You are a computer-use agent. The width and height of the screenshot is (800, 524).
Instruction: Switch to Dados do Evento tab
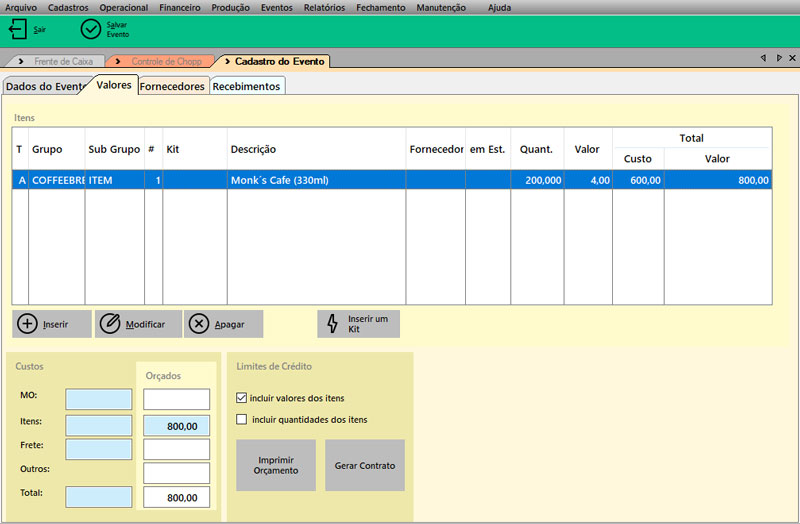tap(45, 86)
